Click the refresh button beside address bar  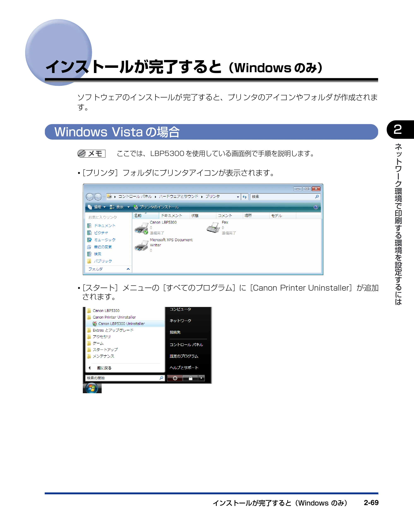click(244, 197)
